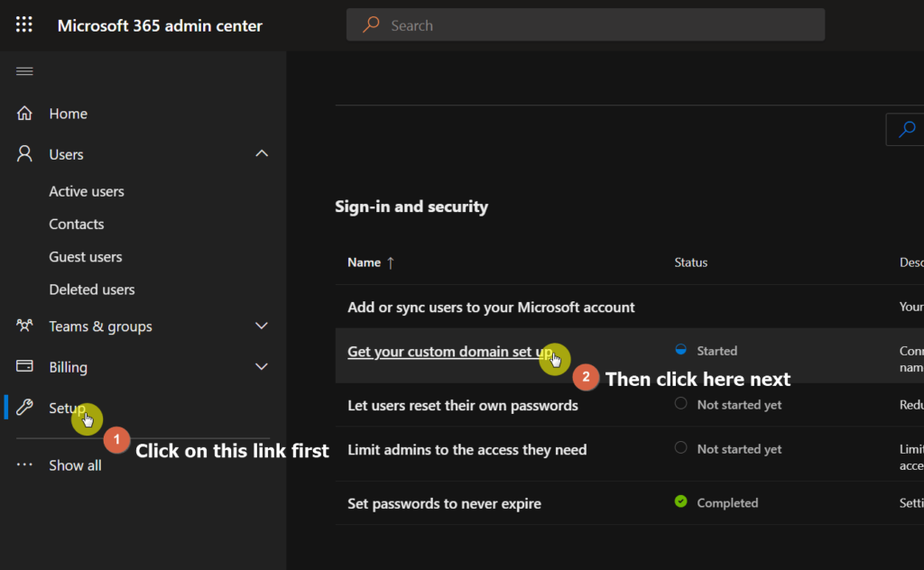Open Limit admins to the access they need
The width and height of the screenshot is (924, 570).
pyautogui.click(x=467, y=449)
